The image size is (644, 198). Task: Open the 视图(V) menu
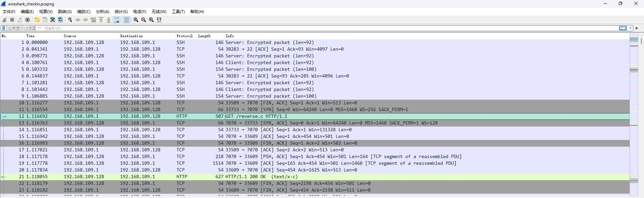pyautogui.click(x=46, y=11)
